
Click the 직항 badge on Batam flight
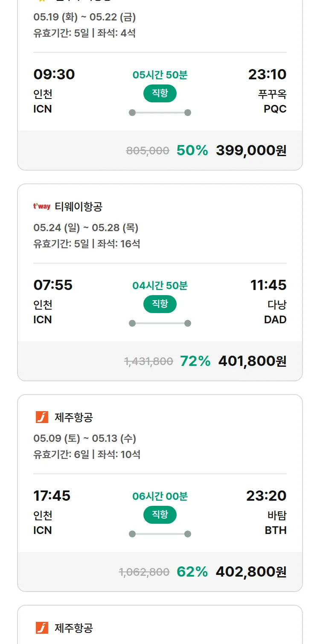[160, 515]
